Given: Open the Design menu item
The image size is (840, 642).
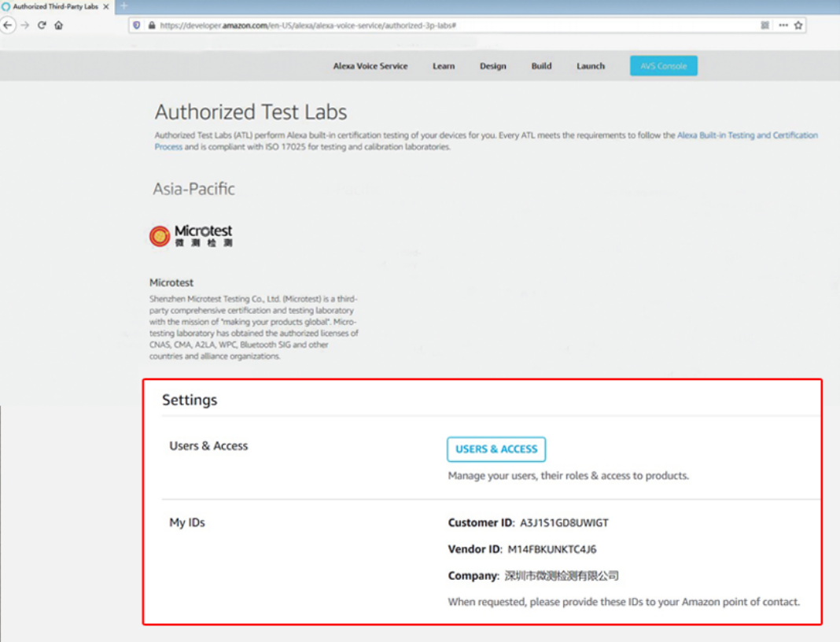Looking at the screenshot, I should pos(493,66).
